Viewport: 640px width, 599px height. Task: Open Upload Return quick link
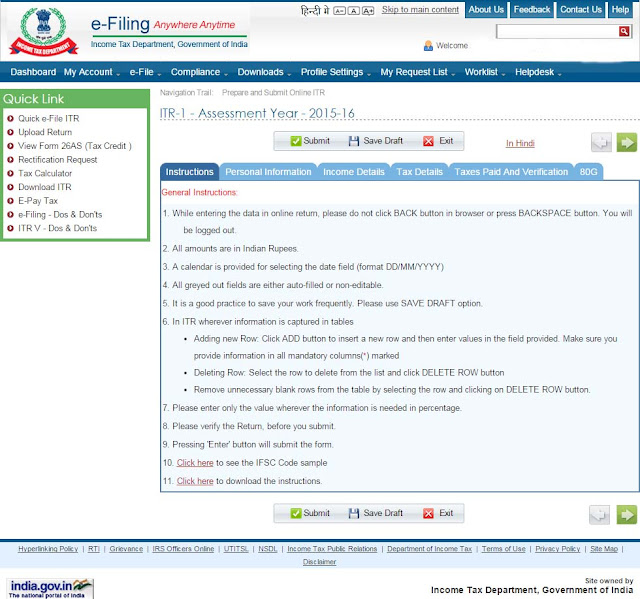tap(45, 132)
